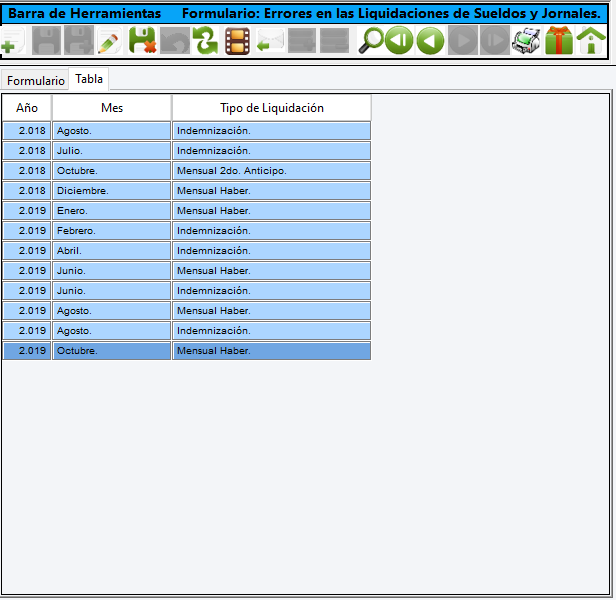Click the greyed-out rows icon next to the magnifier

334,40
